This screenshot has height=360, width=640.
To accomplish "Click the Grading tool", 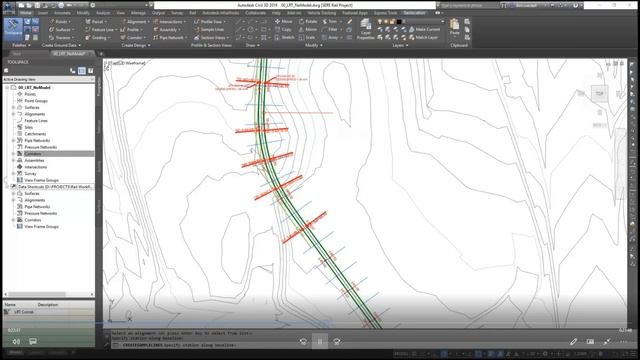I will click(x=97, y=38).
